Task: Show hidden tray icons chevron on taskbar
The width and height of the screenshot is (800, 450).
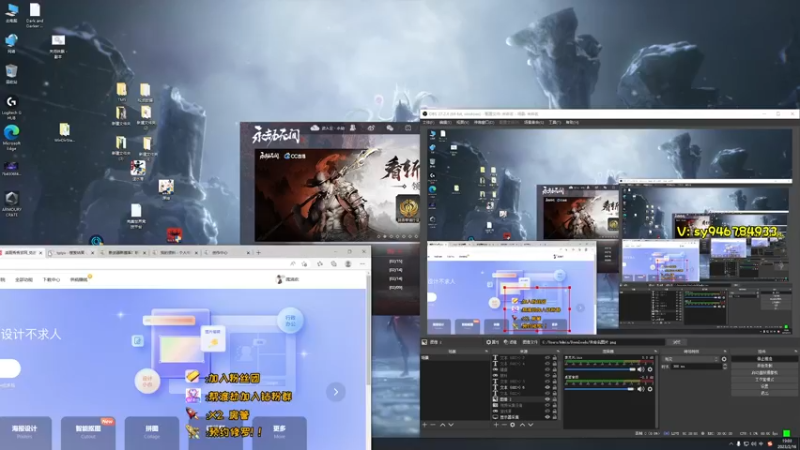Action: (731, 444)
